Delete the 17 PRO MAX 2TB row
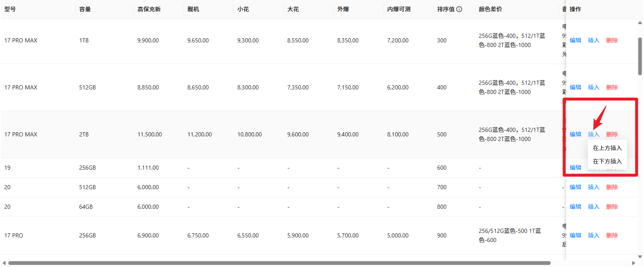Image resolution: width=644 pixels, height=267 pixels. 612,134
